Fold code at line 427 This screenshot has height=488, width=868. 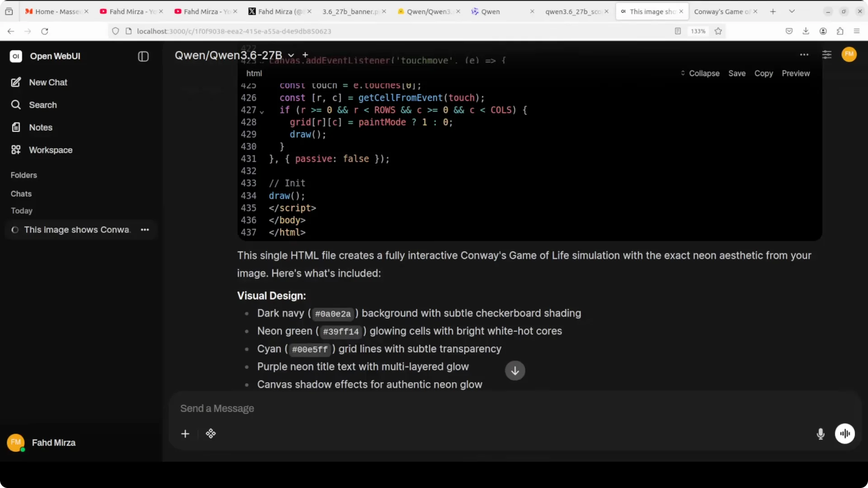(x=262, y=111)
